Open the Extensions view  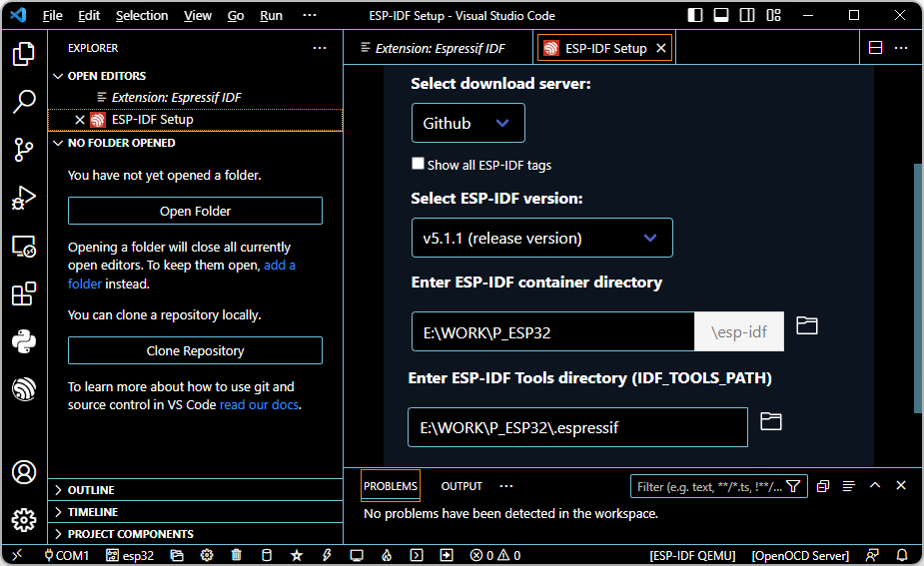pyautogui.click(x=24, y=293)
